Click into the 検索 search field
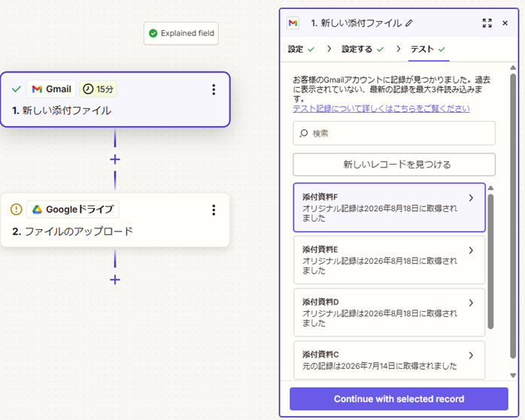525x420 pixels. [394, 133]
